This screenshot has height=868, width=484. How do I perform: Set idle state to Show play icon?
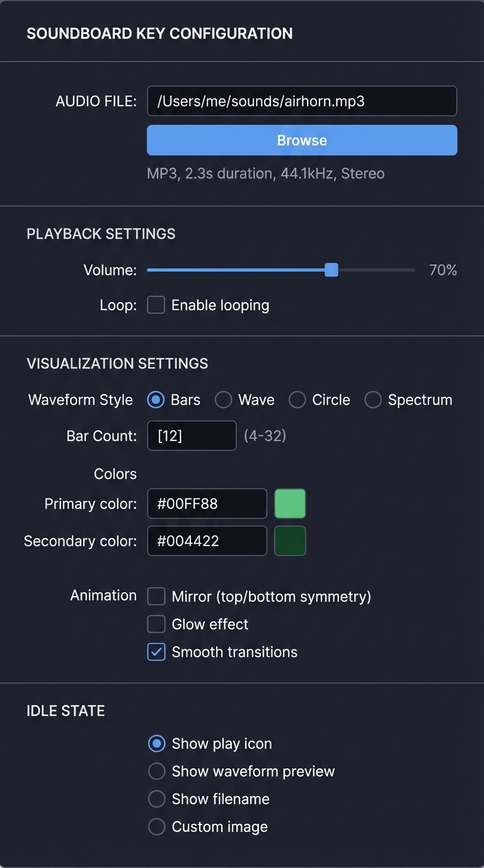pos(156,744)
